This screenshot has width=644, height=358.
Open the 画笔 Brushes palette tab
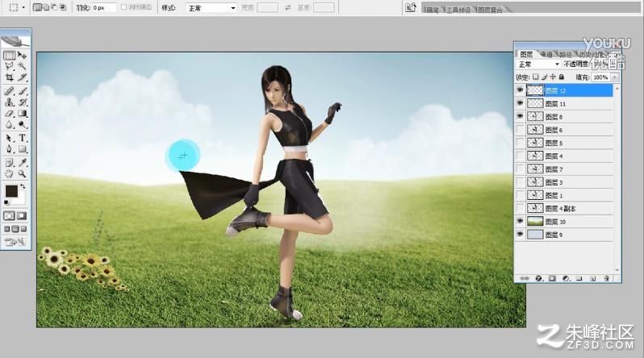[x=433, y=10]
